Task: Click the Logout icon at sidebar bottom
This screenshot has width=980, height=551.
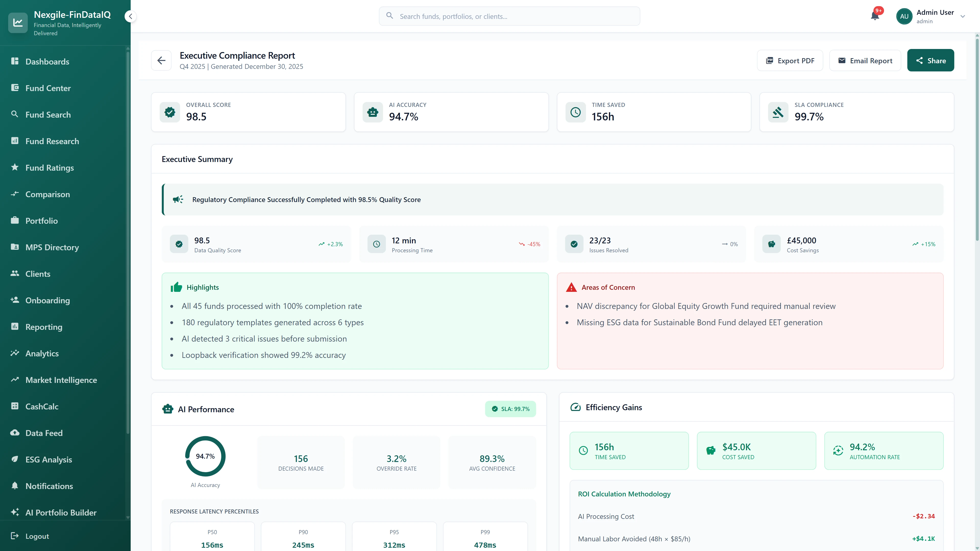Action: (15, 536)
